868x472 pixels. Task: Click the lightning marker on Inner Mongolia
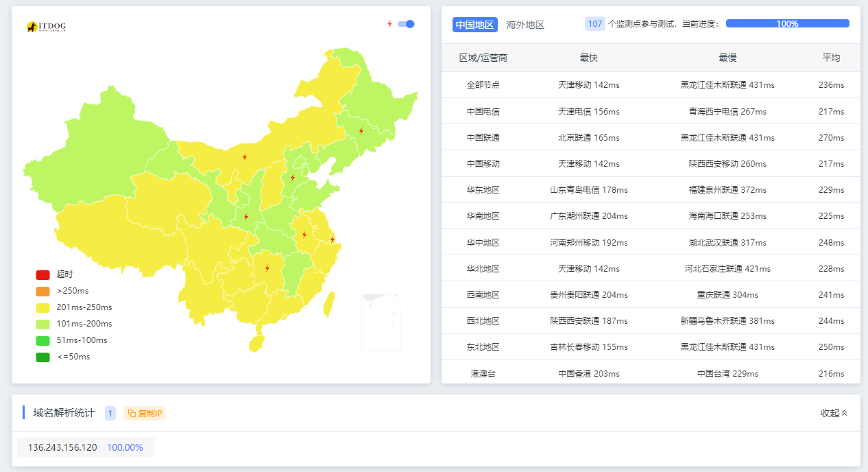point(245,157)
